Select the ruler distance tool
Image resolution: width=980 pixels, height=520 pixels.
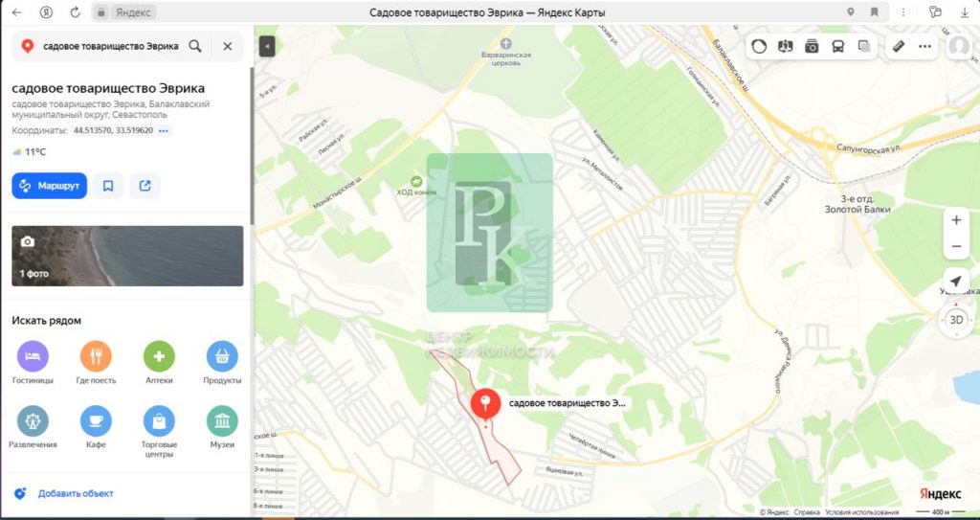pyautogui.click(x=898, y=46)
